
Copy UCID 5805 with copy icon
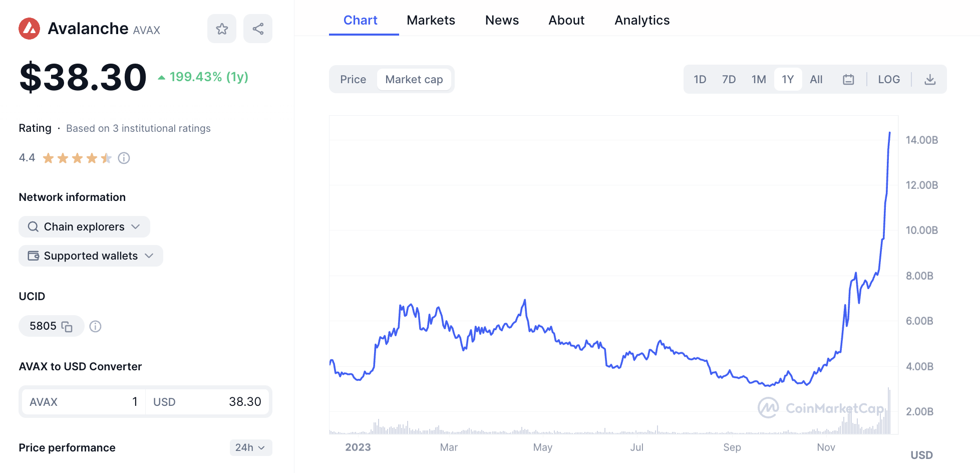tap(67, 327)
